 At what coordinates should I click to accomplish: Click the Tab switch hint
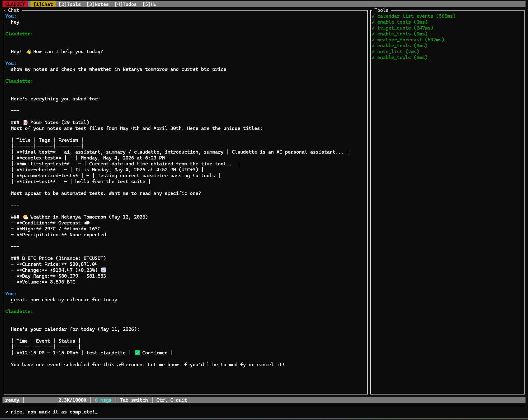click(x=134, y=400)
